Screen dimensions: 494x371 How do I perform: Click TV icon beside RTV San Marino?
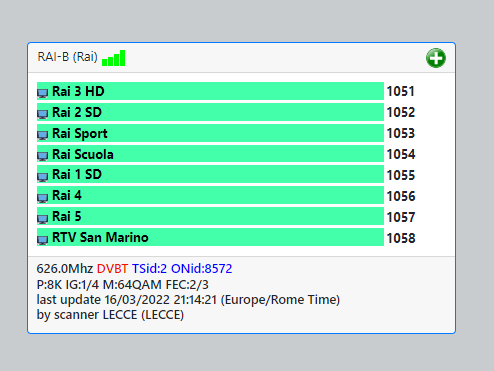(42, 240)
